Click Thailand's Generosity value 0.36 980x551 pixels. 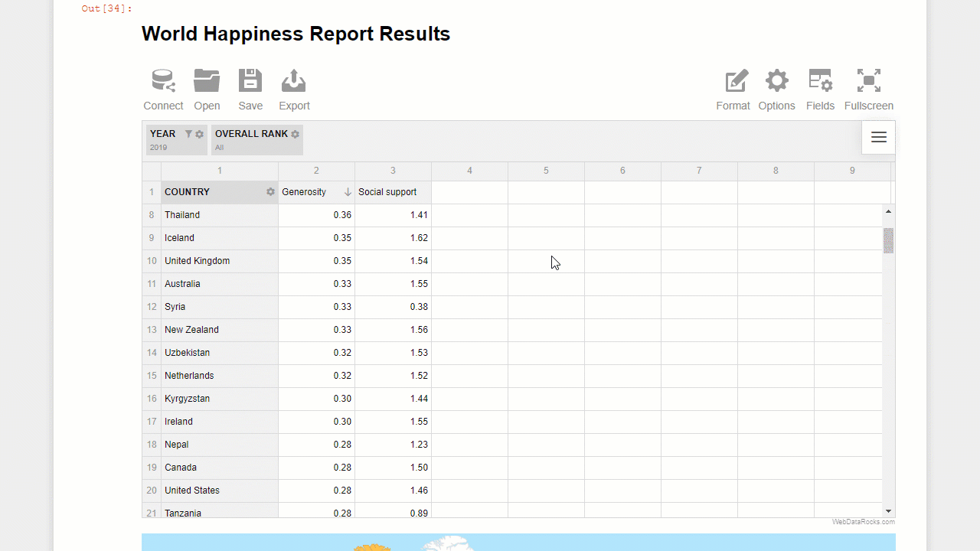[316, 215]
